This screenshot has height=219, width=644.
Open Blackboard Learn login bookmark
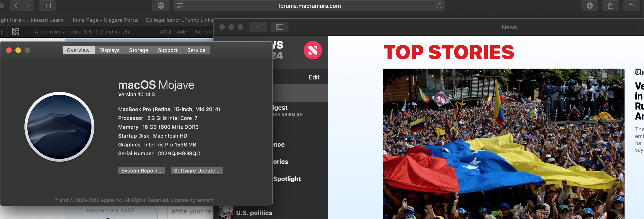31,20
